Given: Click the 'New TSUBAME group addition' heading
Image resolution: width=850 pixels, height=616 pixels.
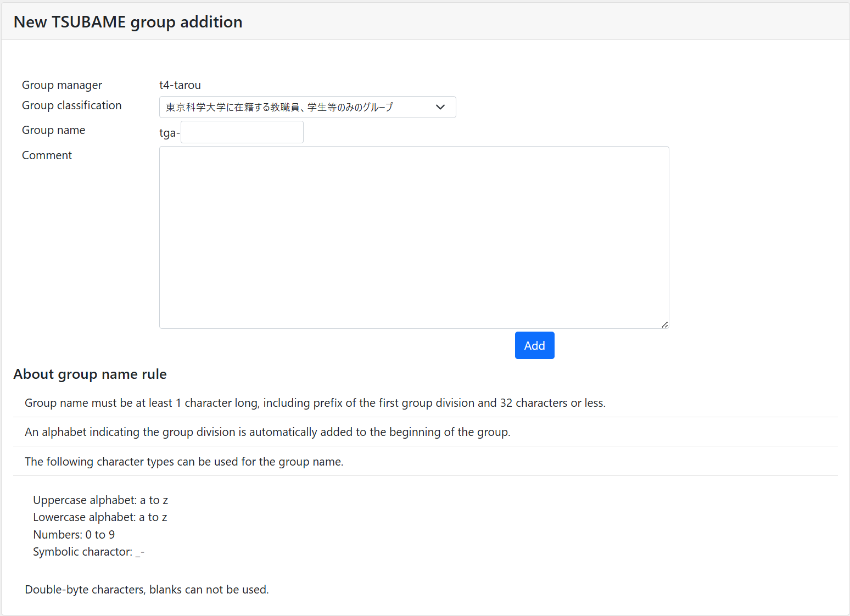Looking at the screenshot, I should coord(128,22).
